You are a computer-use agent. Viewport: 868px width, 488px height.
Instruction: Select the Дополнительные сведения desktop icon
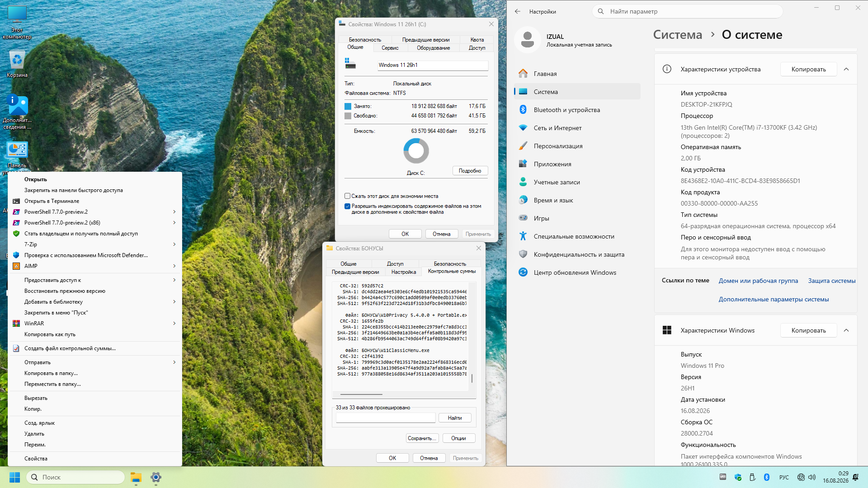click(x=17, y=112)
